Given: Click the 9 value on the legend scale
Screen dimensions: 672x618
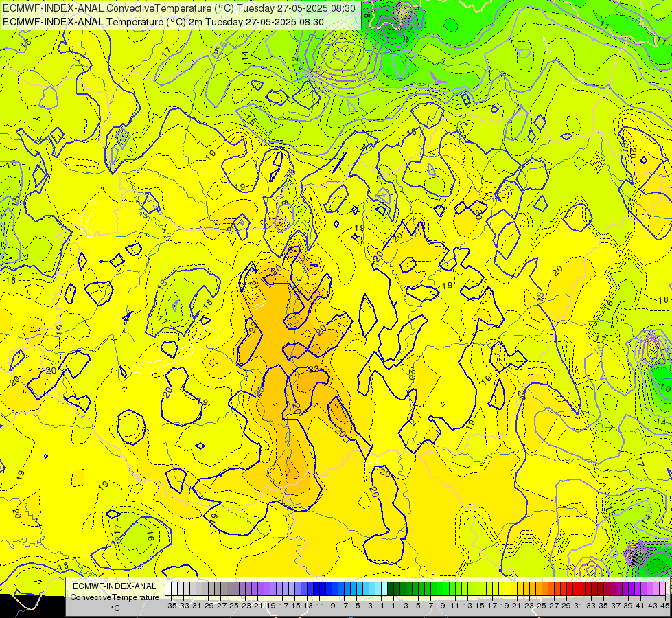Looking at the screenshot, I should pos(443,606).
